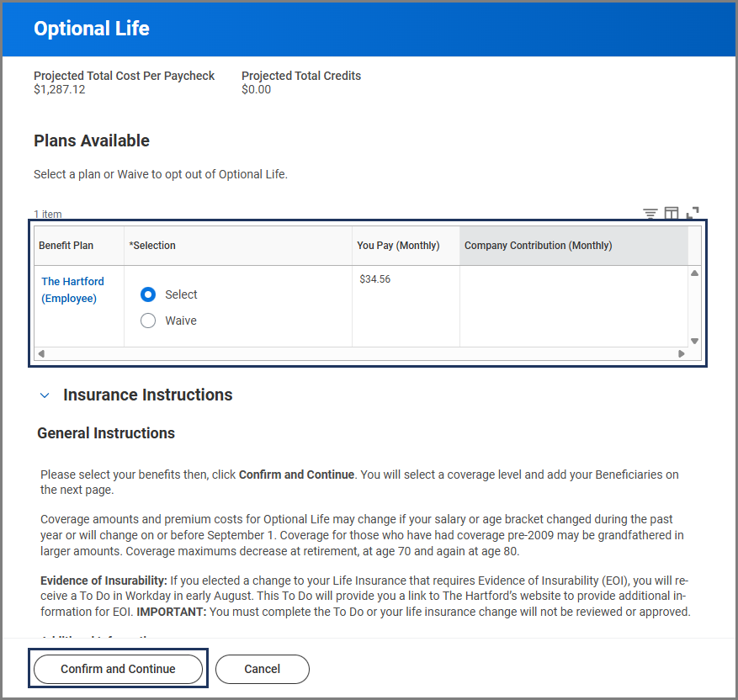This screenshot has width=738, height=700.
Task: Click the Benefit Plan column header
Action: (x=66, y=246)
